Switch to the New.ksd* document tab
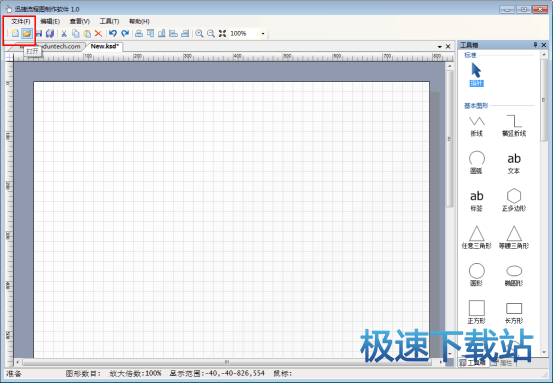Screen dimensions: 554x383 coord(105,46)
